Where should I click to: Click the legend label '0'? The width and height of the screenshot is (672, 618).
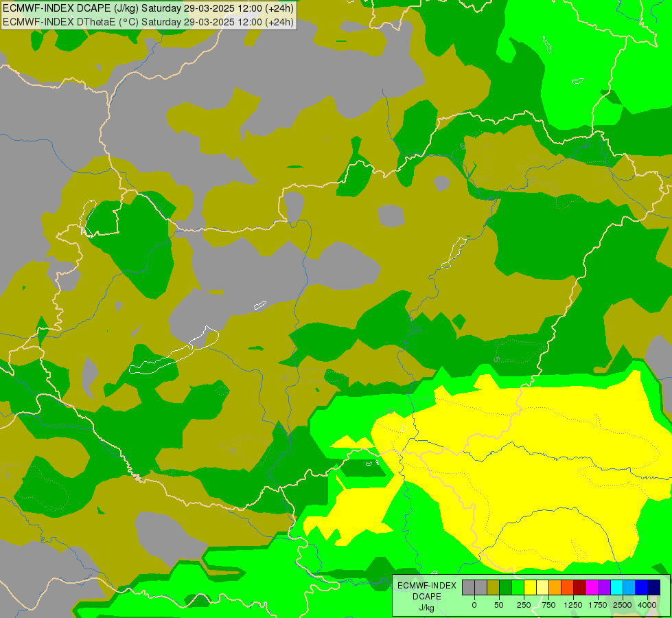point(474,605)
